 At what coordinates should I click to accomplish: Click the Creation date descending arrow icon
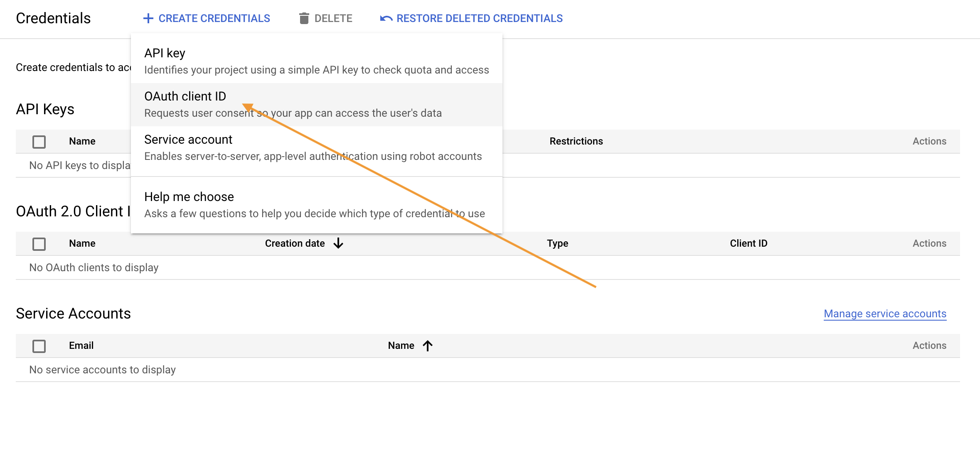[x=338, y=243]
